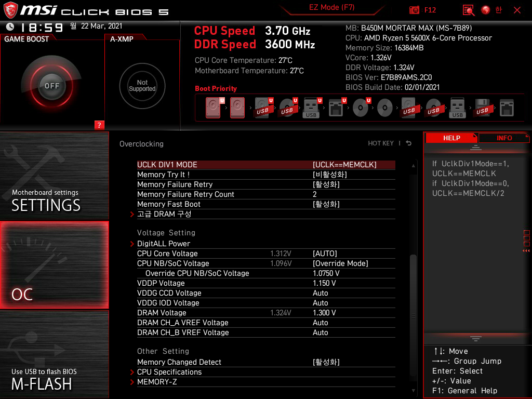Click the A-XMP Not Supported dial
Screen dimensions: 532x399
click(x=142, y=86)
